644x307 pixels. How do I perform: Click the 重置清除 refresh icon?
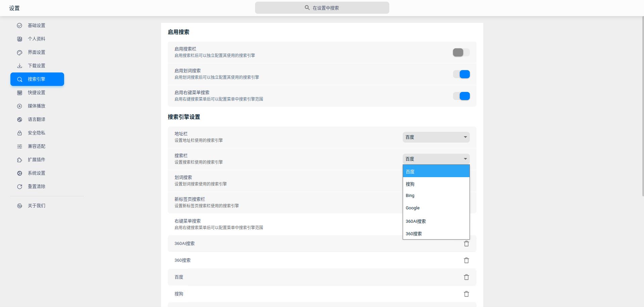tap(19, 187)
